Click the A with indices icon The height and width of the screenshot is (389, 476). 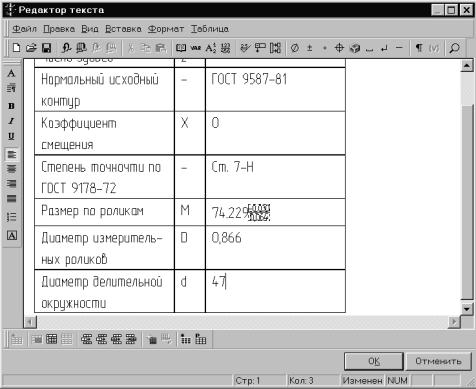coord(211,48)
